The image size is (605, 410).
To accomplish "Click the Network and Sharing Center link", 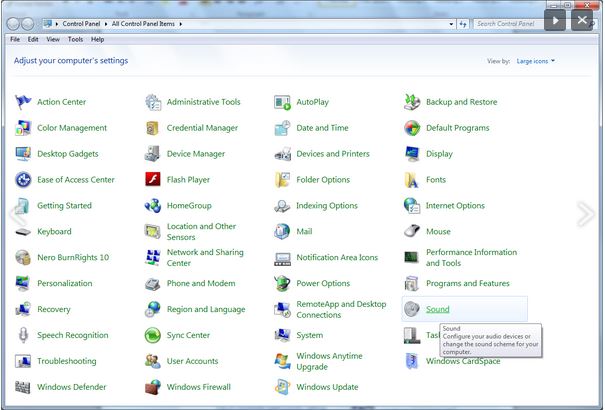I will click(x=204, y=258).
